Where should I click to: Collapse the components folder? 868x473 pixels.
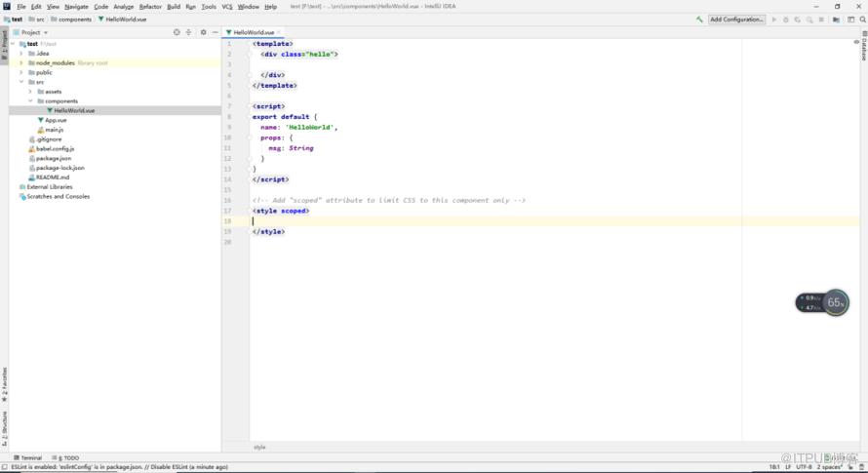(30, 100)
